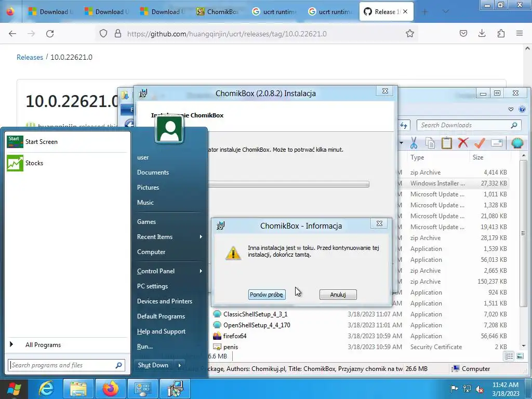This screenshot has height=399, width=532.
Task: Bookmark this page with the star
Action: click(x=410, y=33)
